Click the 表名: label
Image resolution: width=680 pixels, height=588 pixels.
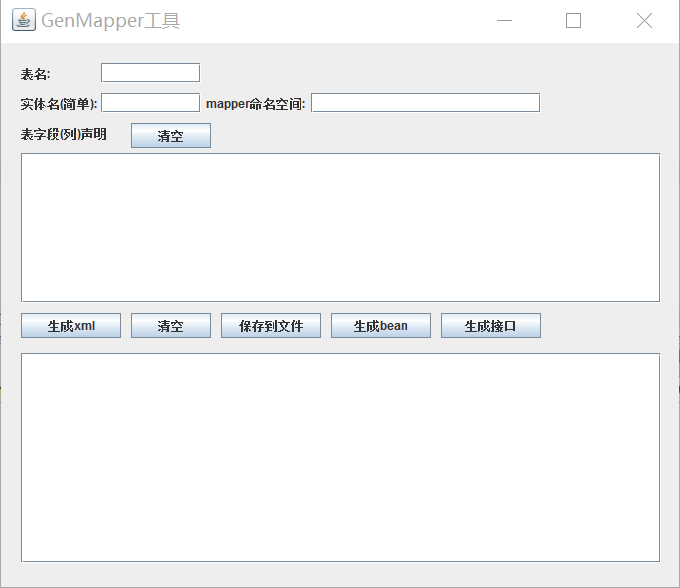[36, 74]
